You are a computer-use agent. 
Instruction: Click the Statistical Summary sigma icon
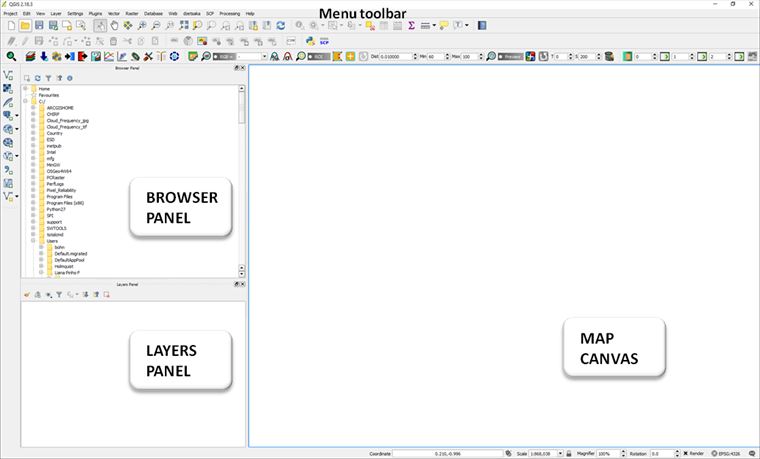point(411,25)
